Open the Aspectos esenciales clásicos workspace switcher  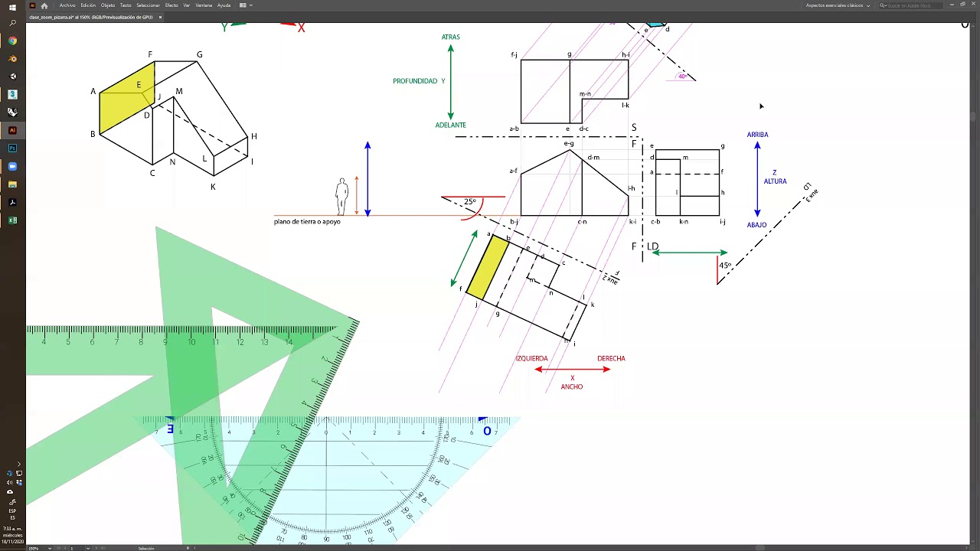[x=838, y=5]
